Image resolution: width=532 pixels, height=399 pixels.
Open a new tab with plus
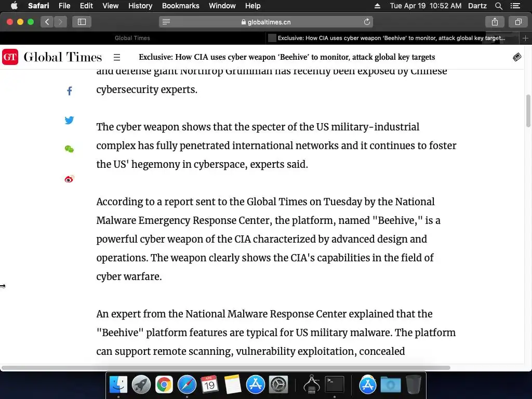pos(525,38)
